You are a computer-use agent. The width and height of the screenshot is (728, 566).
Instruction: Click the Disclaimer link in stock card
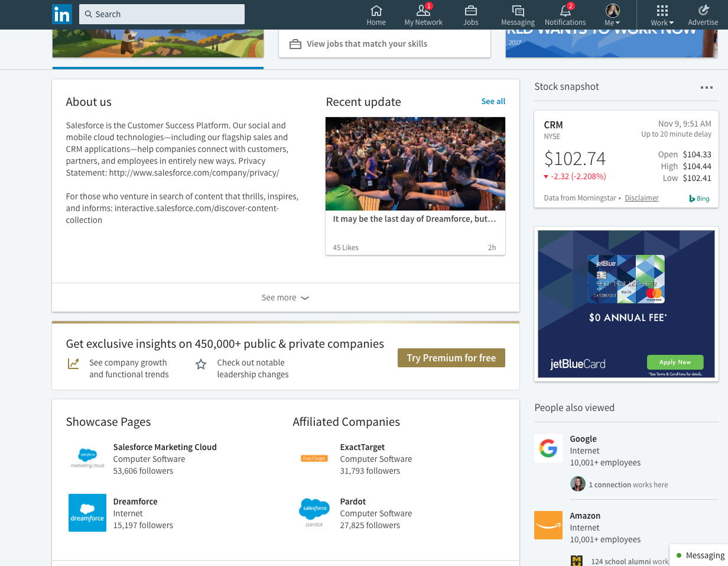tap(642, 198)
